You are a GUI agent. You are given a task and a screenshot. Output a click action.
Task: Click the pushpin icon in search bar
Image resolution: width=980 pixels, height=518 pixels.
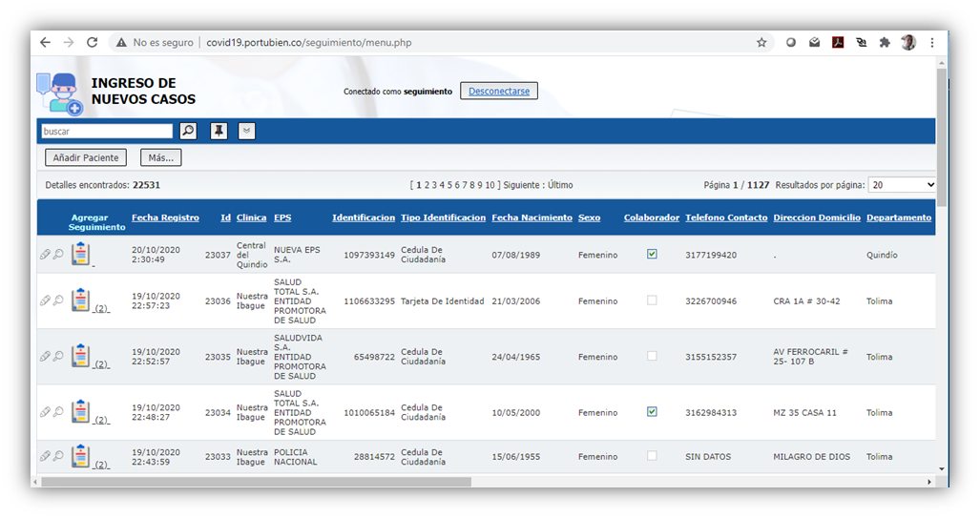pyautogui.click(x=219, y=132)
